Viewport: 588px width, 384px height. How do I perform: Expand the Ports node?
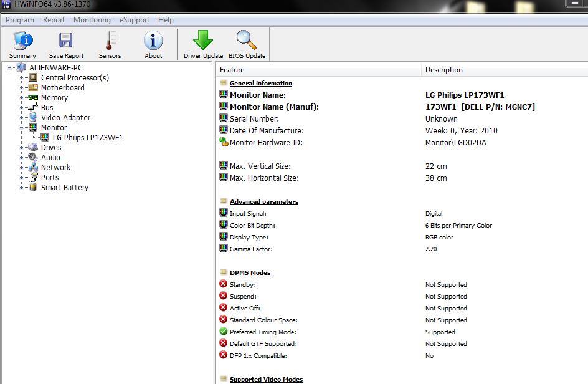click(x=21, y=177)
